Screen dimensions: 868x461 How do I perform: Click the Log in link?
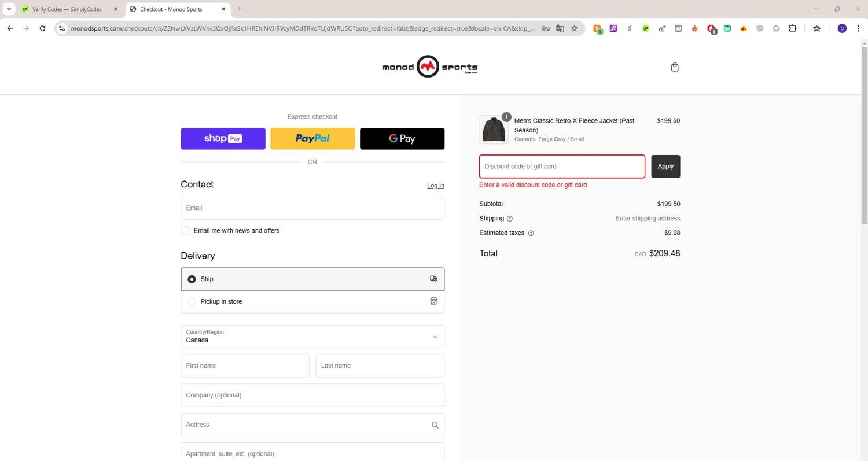436,186
